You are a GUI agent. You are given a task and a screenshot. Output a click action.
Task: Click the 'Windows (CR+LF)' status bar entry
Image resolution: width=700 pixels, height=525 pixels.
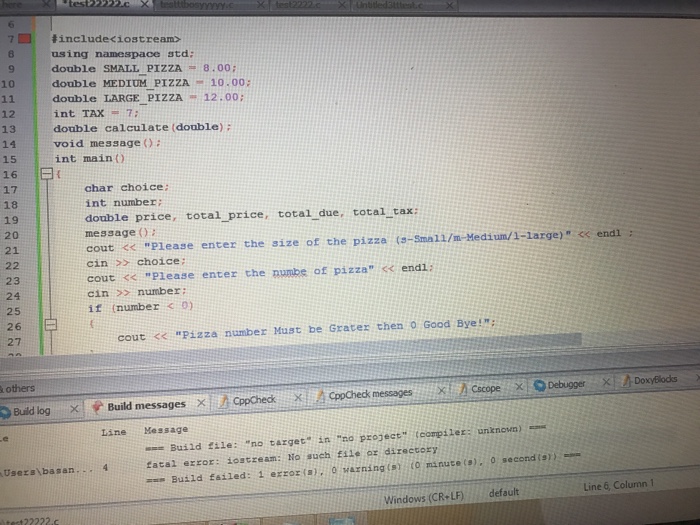[424, 497]
